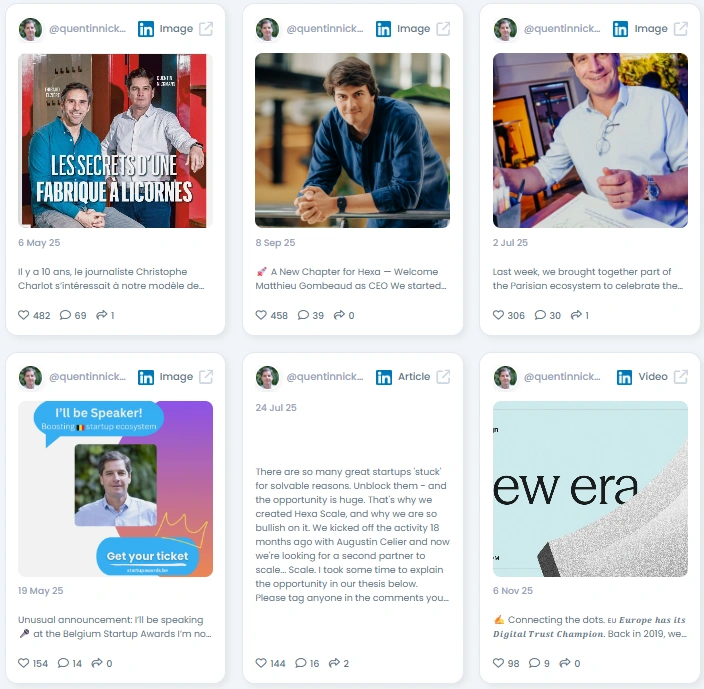Click the LinkedIn icon on the Article card
704x689 pixels.
point(383,377)
